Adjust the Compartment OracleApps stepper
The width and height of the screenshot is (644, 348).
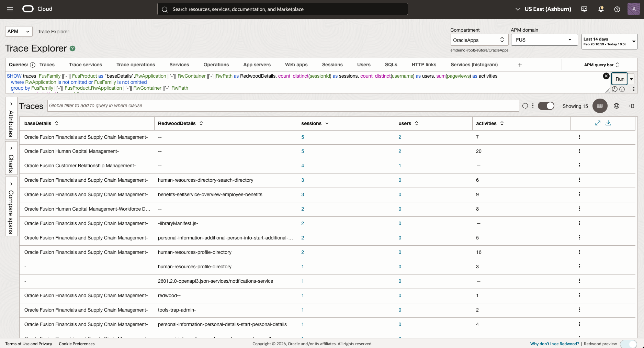coord(502,40)
